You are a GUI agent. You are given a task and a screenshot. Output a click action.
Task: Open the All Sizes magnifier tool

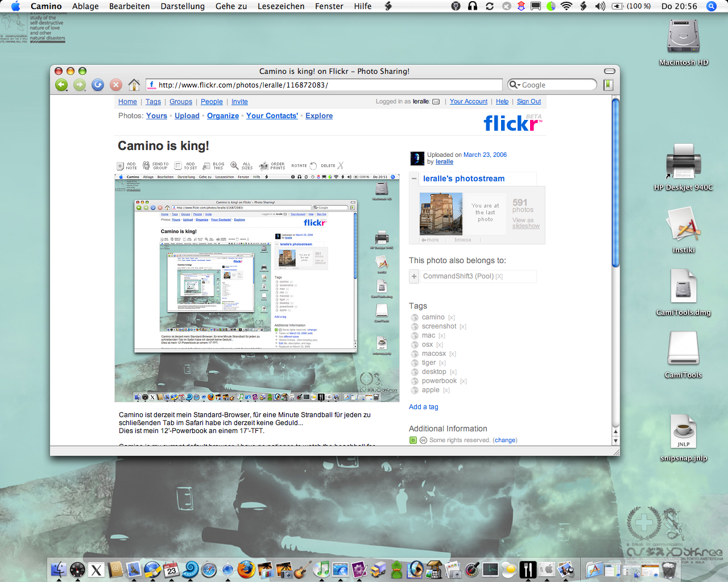pyautogui.click(x=242, y=166)
